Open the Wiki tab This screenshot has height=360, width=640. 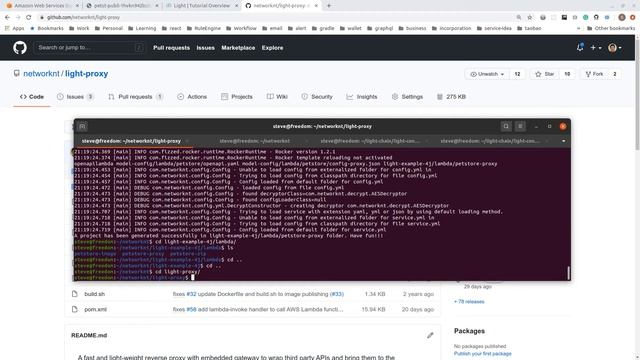[277, 97]
